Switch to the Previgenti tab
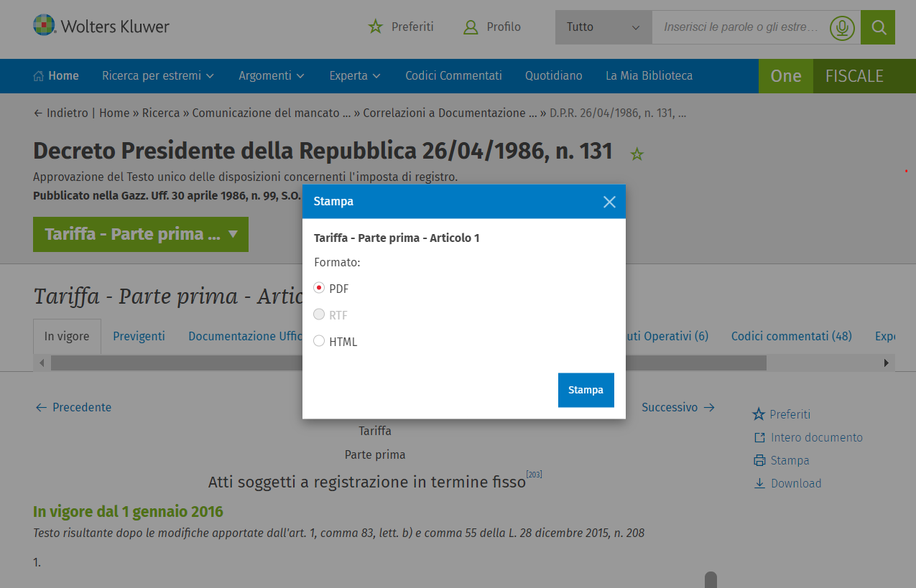The height and width of the screenshot is (588, 916). [x=139, y=336]
